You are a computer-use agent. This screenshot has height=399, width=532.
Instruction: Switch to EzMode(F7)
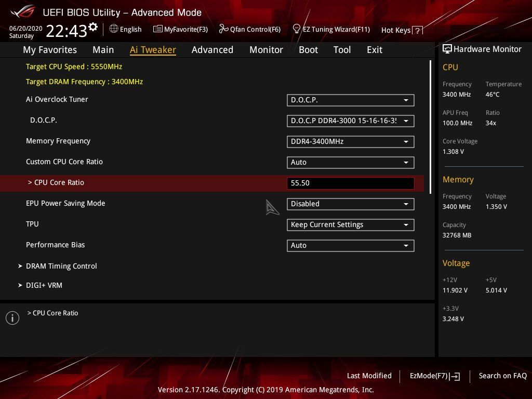pyautogui.click(x=429, y=376)
